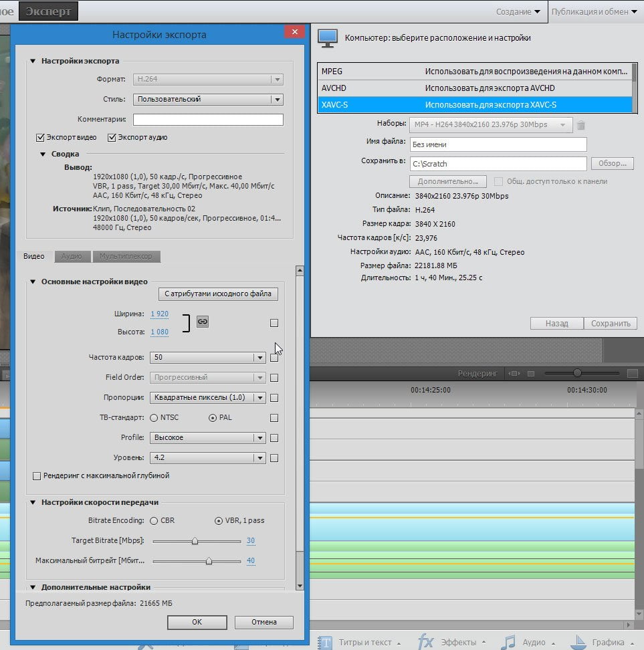This screenshot has width=644, height=650.
Task: Click the dialog scrollbar down arrow
Action: (300, 586)
